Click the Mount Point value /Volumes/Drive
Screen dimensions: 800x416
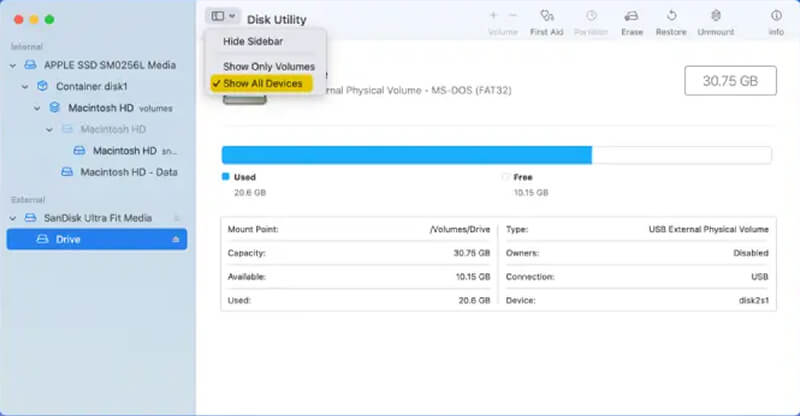pos(460,230)
